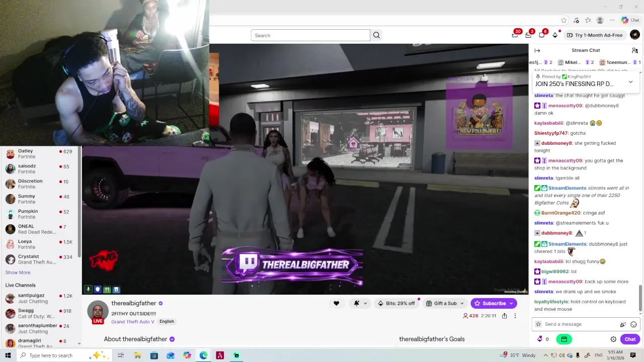This screenshot has height=362, width=644.
Task: Open Whispers icon with badge 6
Action: 542,35
